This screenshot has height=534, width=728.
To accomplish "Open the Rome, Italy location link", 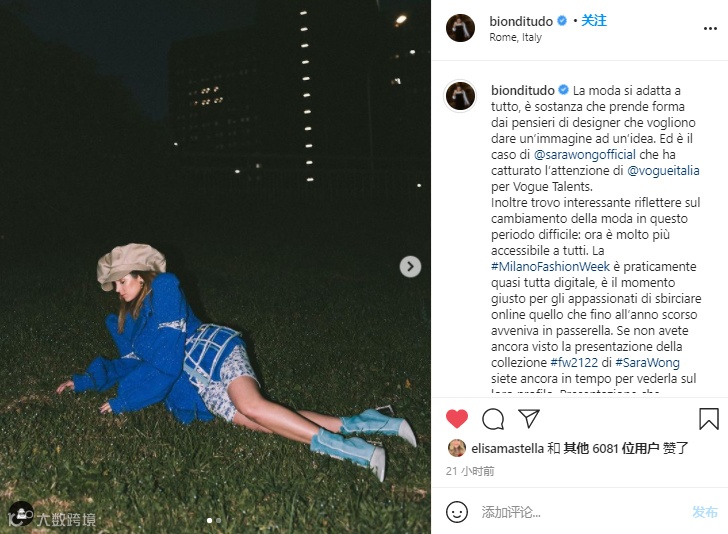I will [515, 37].
